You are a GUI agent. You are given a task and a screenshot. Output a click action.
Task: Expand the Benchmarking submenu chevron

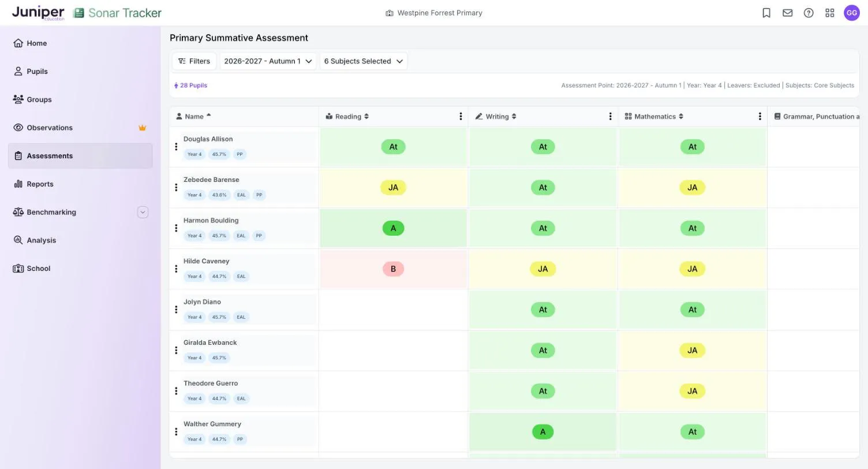click(143, 212)
